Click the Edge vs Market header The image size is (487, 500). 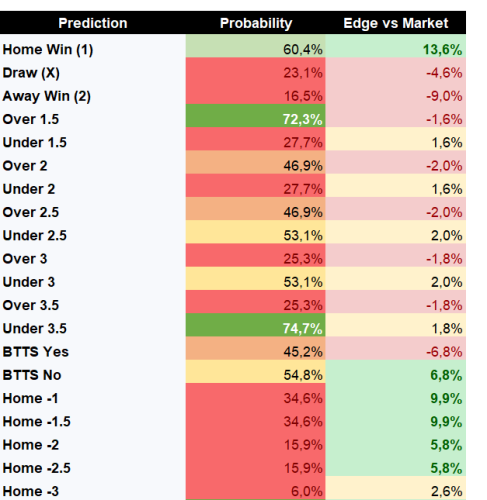pyautogui.click(x=396, y=23)
